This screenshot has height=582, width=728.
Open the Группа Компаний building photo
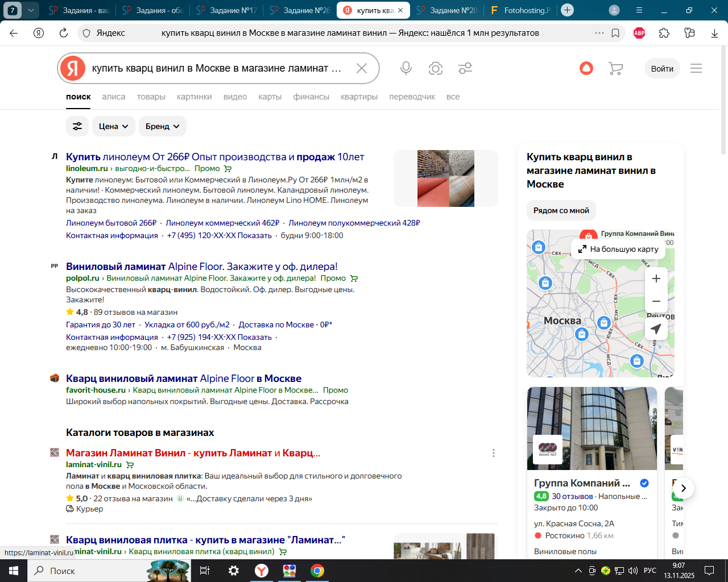point(592,429)
